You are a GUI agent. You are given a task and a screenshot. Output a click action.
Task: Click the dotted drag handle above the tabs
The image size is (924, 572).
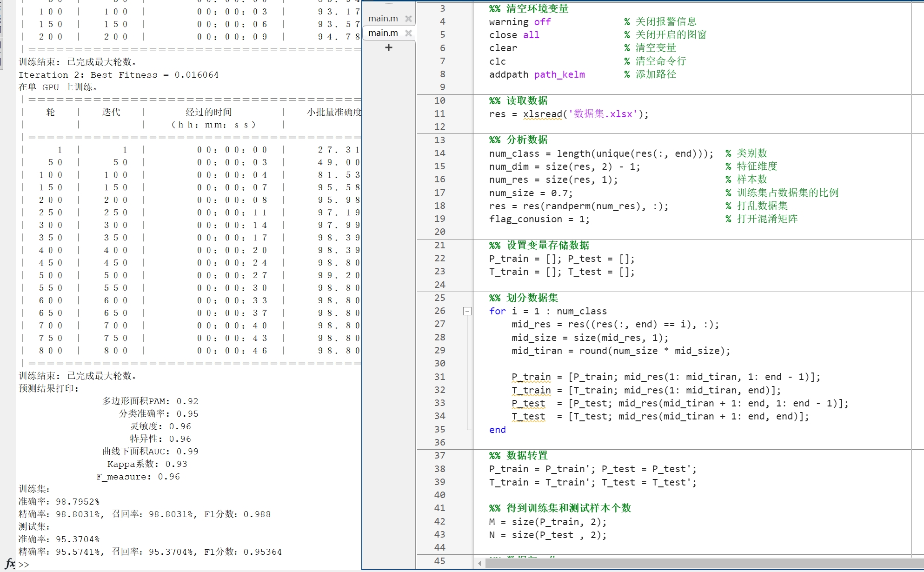[x=389, y=4]
